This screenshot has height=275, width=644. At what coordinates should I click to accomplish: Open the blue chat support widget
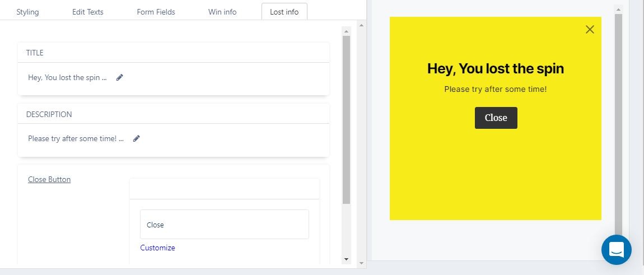click(616, 250)
